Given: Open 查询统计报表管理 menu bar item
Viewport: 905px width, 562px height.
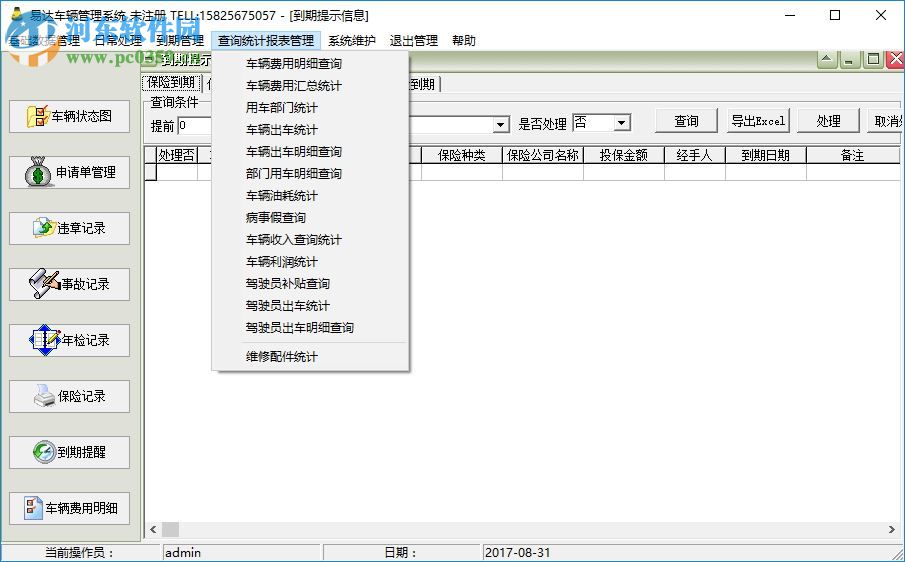Looking at the screenshot, I should pos(265,40).
